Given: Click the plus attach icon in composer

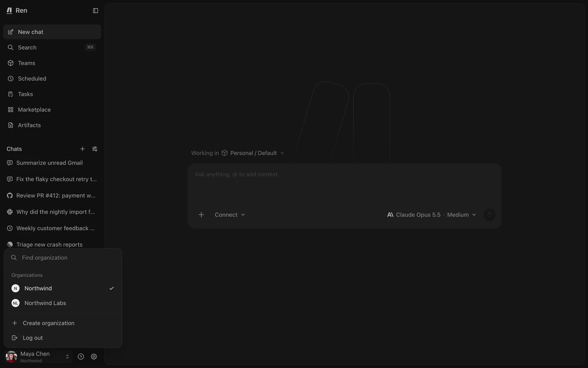Looking at the screenshot, I should point(201,215).
